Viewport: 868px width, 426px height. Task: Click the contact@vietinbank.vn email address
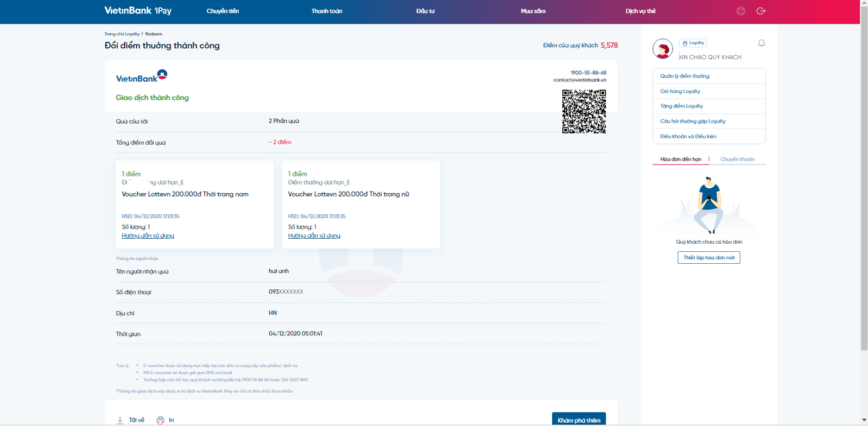pos(580,80)
